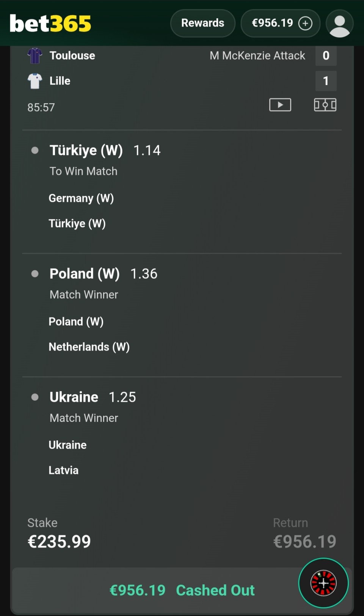Image resolution: width=364 pixels, height=616 pixels.
Task: Tap the deposit plus icon beside balance
Action: (305, 24)
